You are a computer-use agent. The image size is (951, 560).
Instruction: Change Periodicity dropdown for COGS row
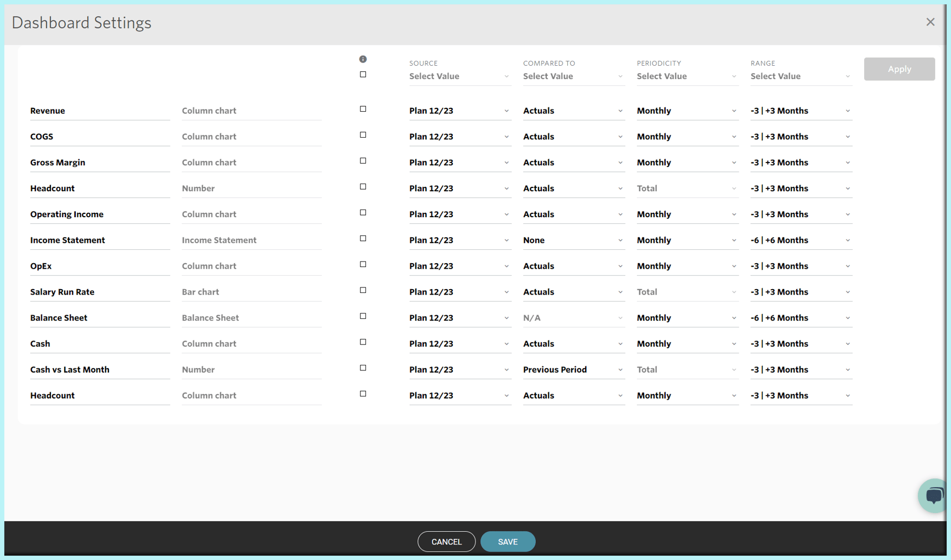pyautogui.click(x=686, y=137)
